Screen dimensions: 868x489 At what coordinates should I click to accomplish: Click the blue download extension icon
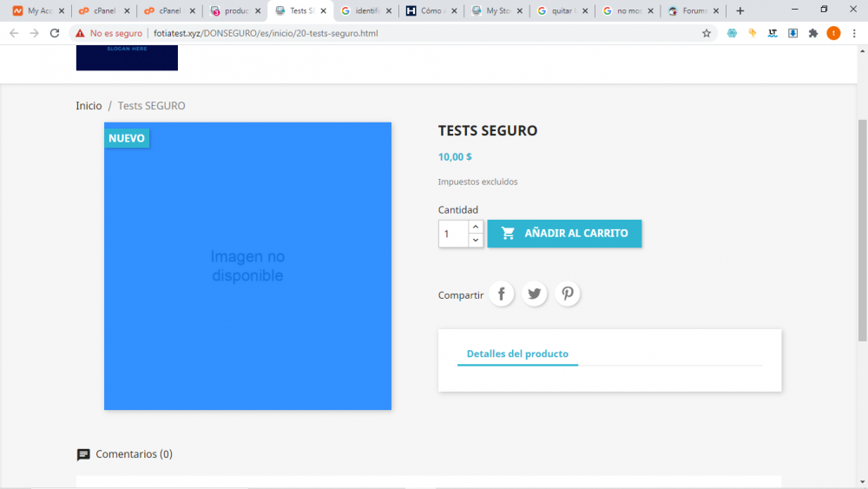[792, 33]
